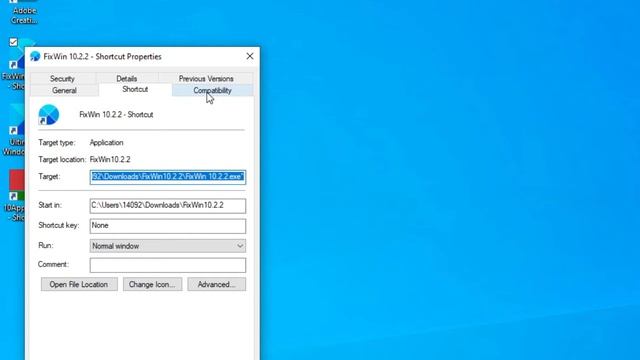The width and height of the screenshot is (640, 360).
Task: Click the Target location value FixWin10.2.2
Action: point(110,159)
